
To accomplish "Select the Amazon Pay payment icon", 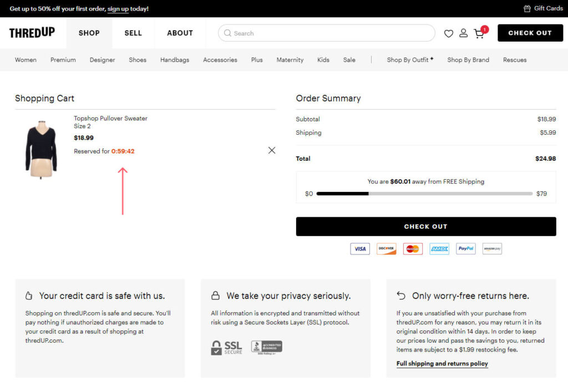I will point(492,248).
